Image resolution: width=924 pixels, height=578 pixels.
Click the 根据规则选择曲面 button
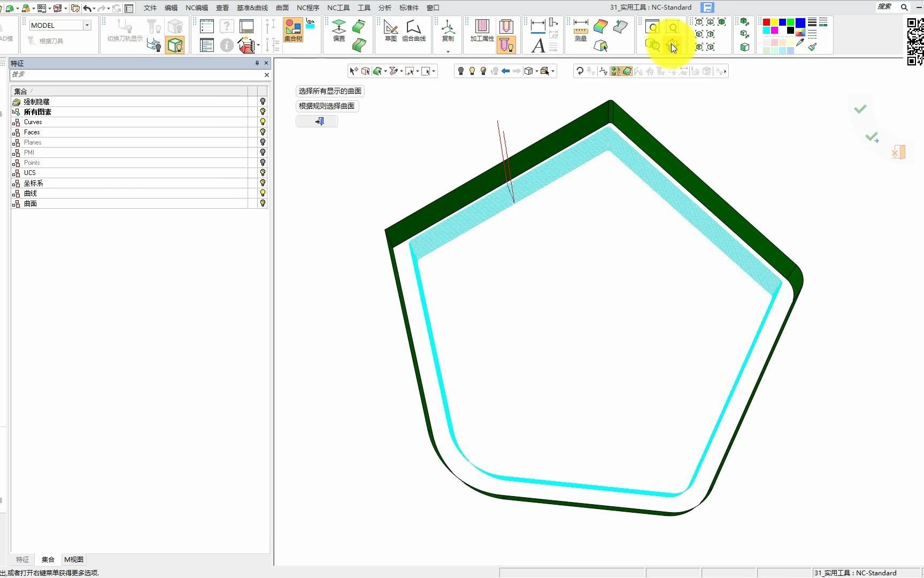click(x=327, y=106)
